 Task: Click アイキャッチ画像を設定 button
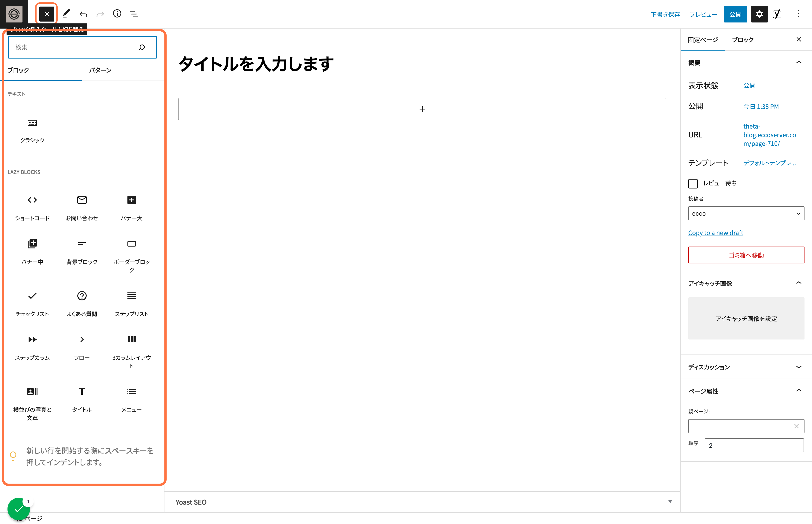click(x=746, y=318)
